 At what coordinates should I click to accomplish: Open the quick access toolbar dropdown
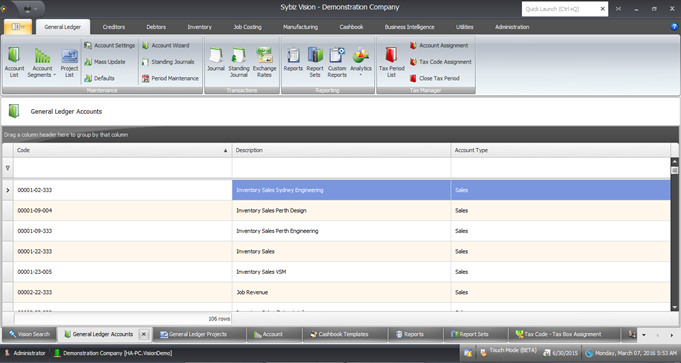click(x=36, y=9)
